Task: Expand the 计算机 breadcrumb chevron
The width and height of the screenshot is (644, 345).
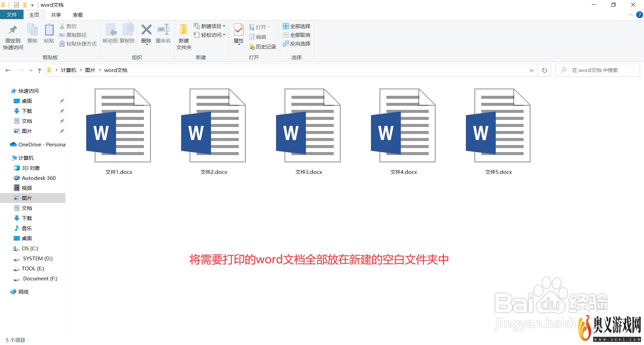Action: point(81,70)
